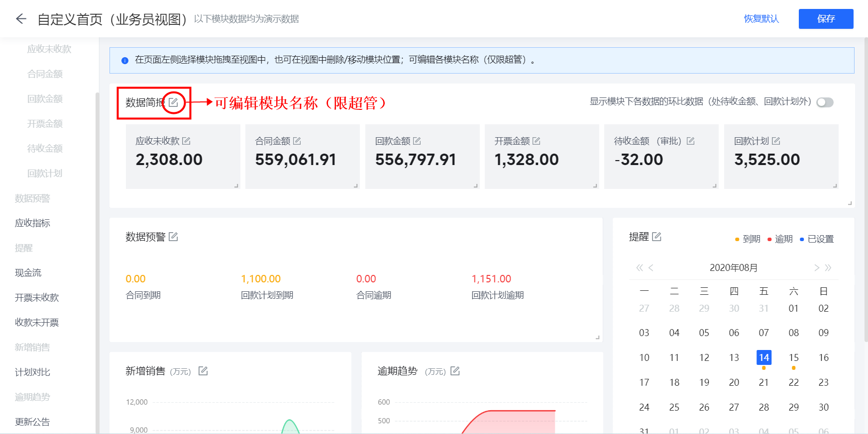Edit the 合同金额 card name
Screen dimensions: 868x434
(297, 141)
